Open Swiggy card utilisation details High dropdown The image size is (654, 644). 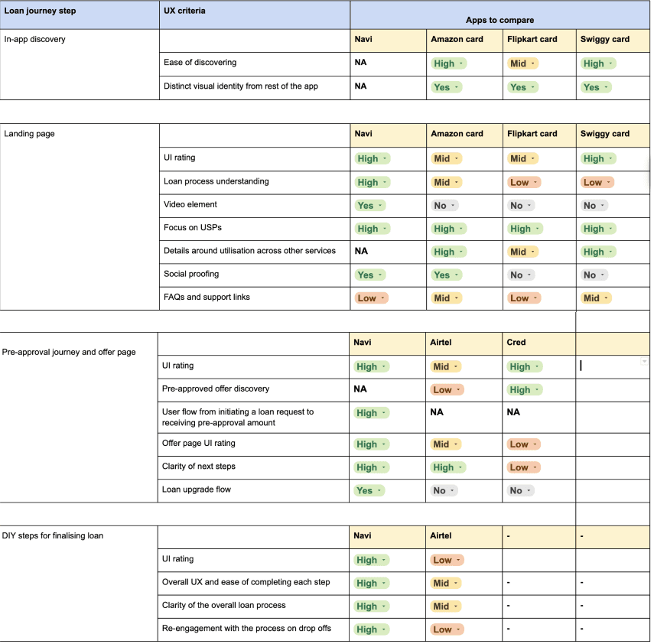tap(598, 252)
